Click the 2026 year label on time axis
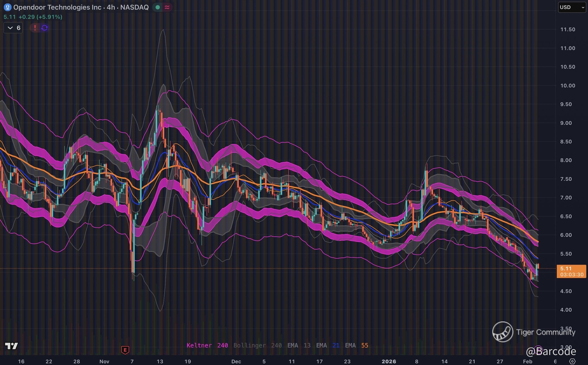The width and height of the screenshot is (588, 365). click(389, 361)
